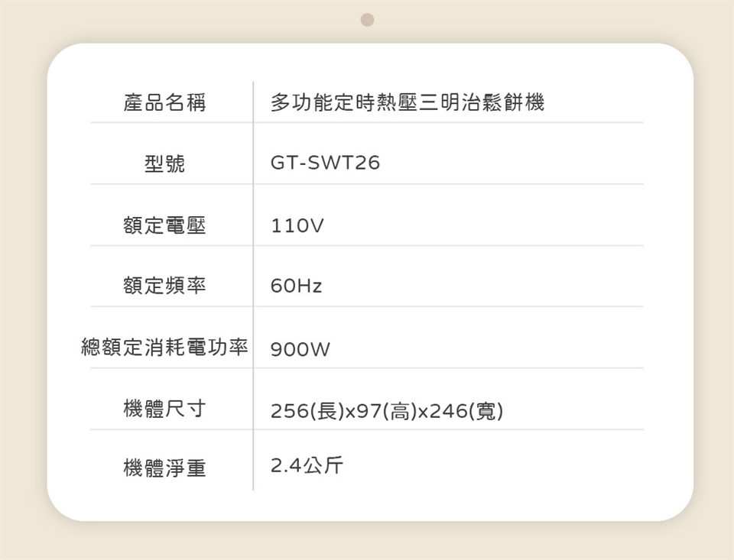Click the horizontal line under the 產品名稱 row

point(367,122)
